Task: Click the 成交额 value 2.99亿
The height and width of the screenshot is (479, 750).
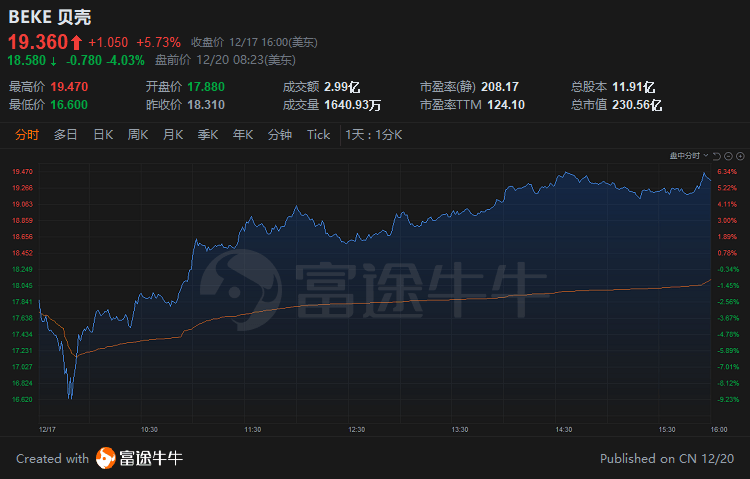Action: (342, 87)
